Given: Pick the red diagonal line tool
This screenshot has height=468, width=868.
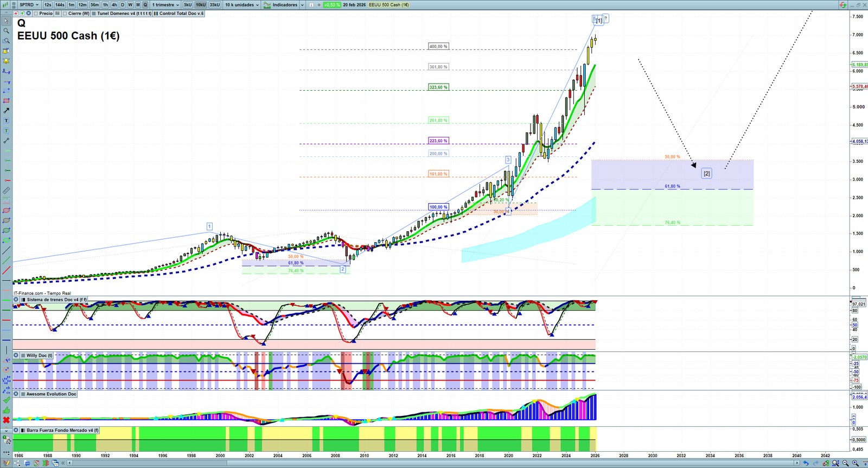Looking at the screenshot, I should 7,270.
